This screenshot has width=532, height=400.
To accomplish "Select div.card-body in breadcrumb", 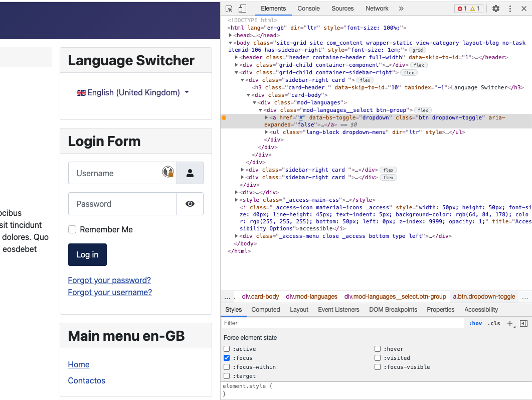I will point(260,297).
